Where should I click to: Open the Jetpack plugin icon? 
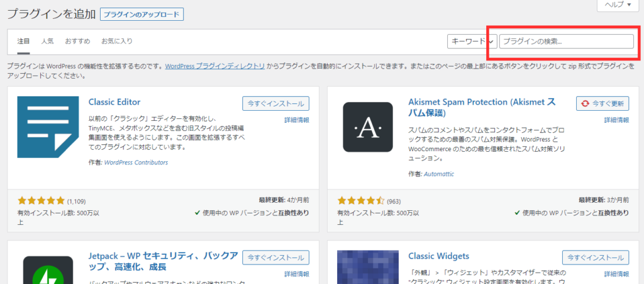(48, 270)
